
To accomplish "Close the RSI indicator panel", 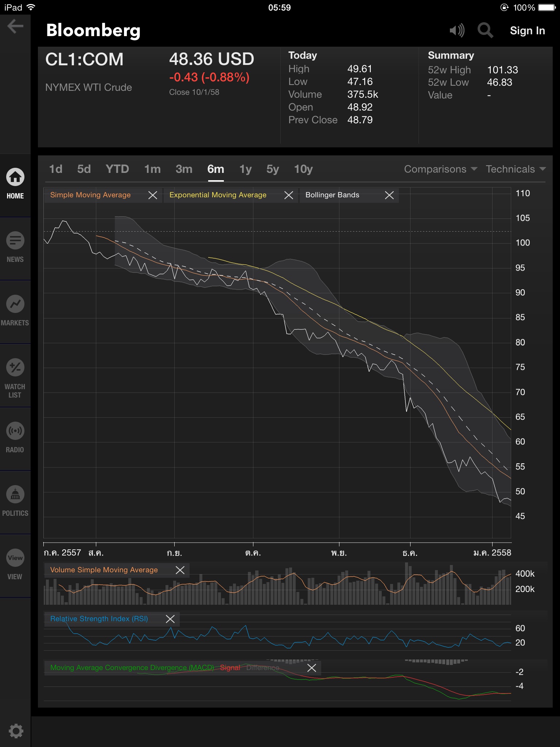I will [170, 619].
